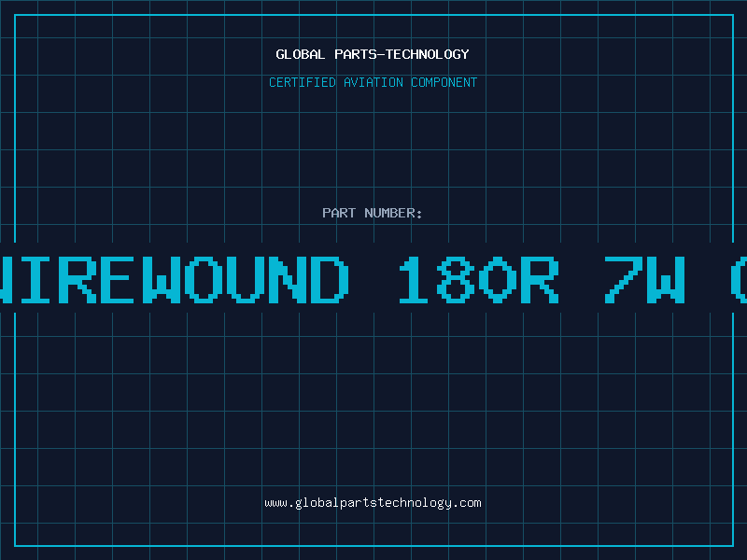Select the CERTIFIED AVIATION COMPONENT subtitle
The height and width of the screenshot is (560, 747).
pos(373,82)
